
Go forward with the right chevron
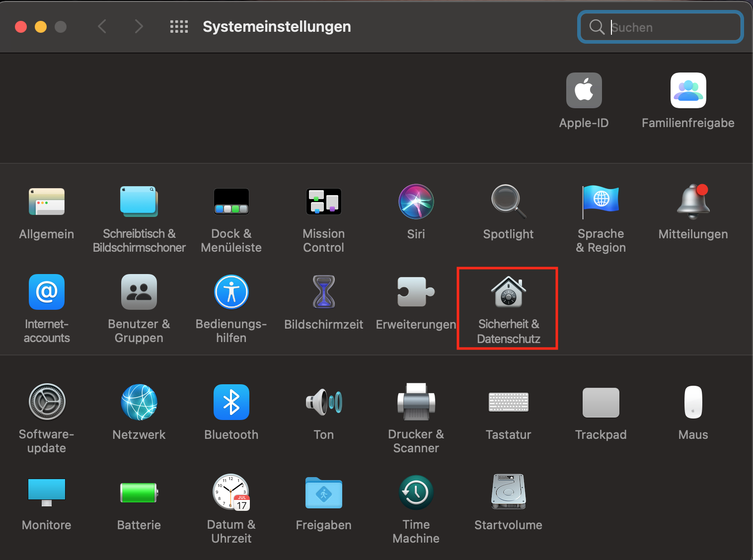pos(139,26)
